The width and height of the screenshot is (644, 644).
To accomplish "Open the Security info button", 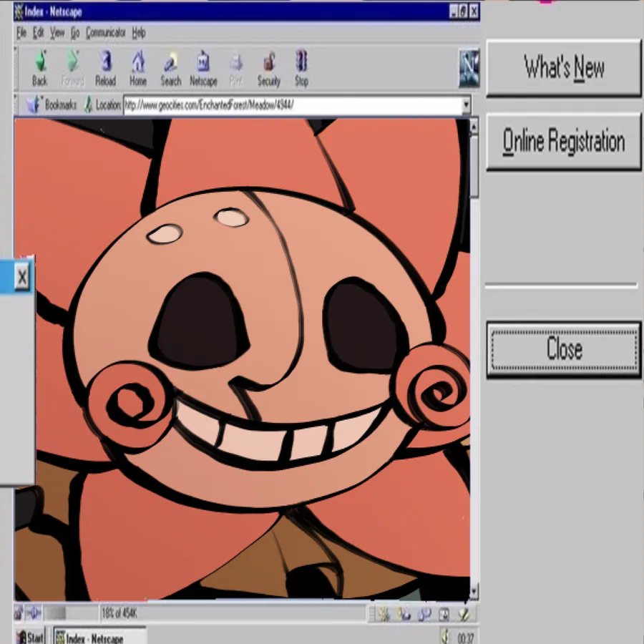I will 268,68.
